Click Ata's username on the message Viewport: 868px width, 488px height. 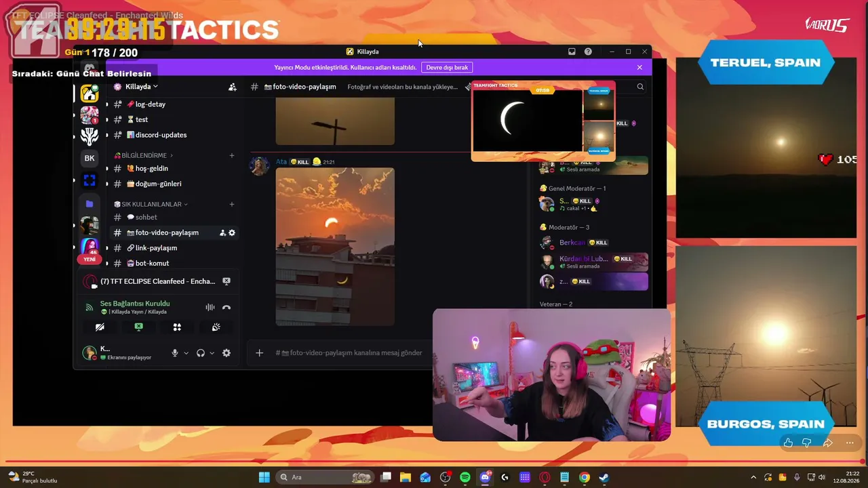click(281, 162)
